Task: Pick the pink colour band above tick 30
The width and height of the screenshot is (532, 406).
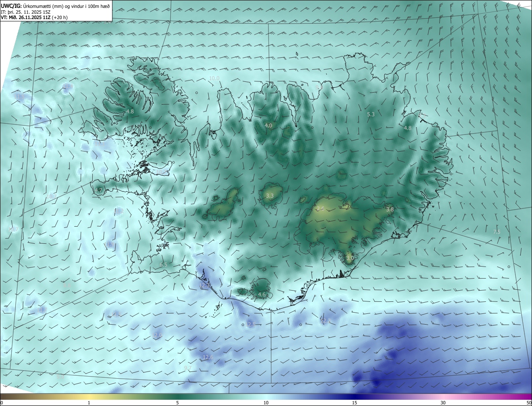Action: click(x=443, y=396)
